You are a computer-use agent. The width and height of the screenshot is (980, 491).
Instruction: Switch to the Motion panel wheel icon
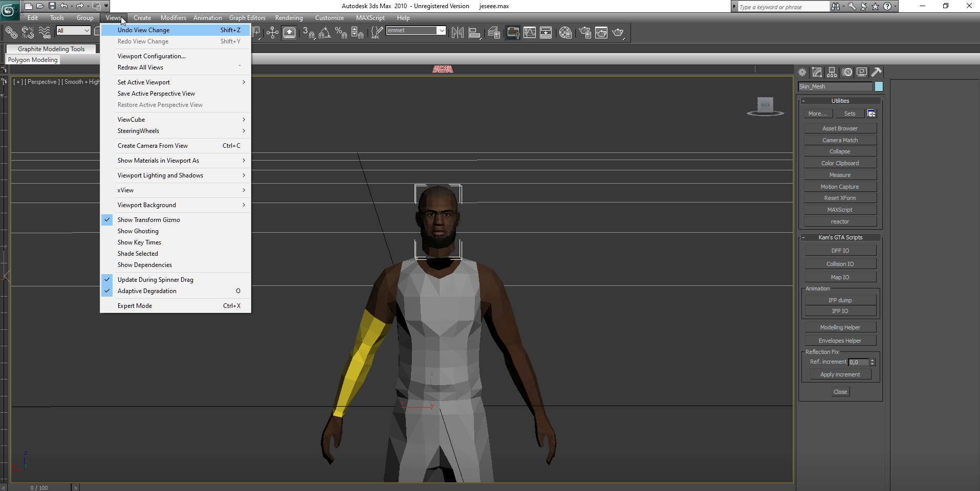847,72
